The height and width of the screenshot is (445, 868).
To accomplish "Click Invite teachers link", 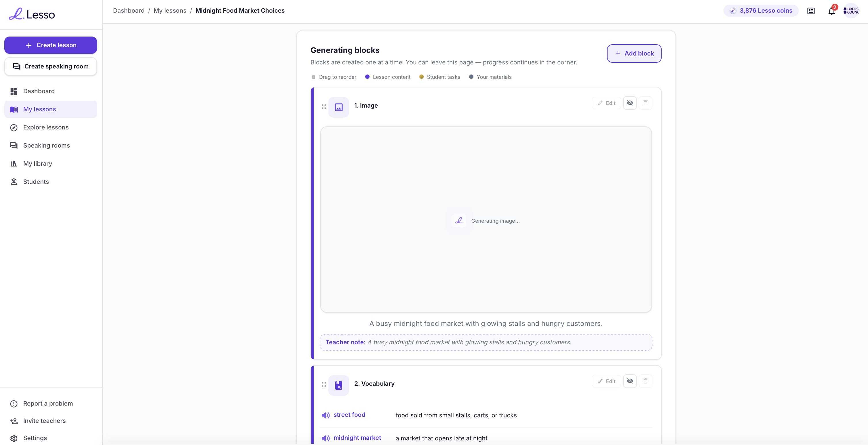I will (x=45, y=421).
